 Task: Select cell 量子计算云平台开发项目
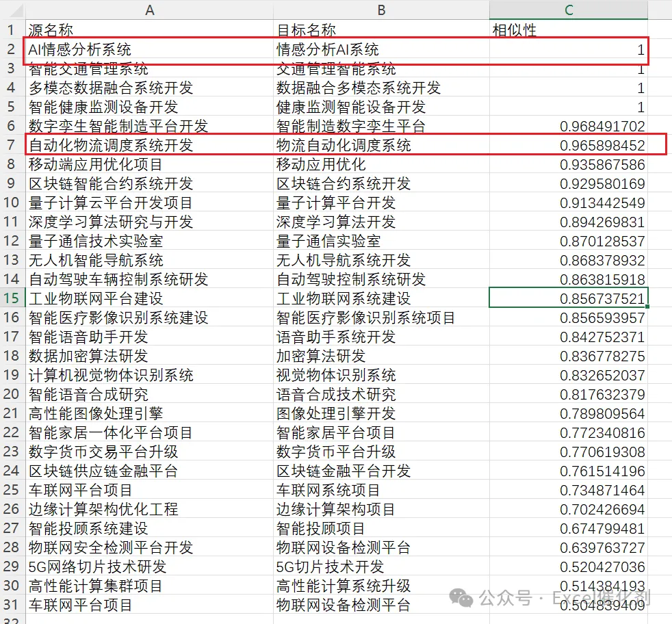point(150,203)
